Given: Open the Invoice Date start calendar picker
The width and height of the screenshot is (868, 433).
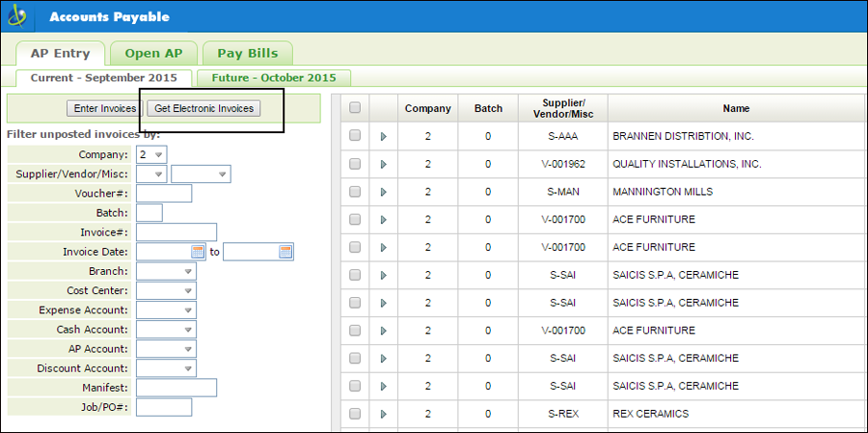Looking at the screenshot, I should coord(199,252).
